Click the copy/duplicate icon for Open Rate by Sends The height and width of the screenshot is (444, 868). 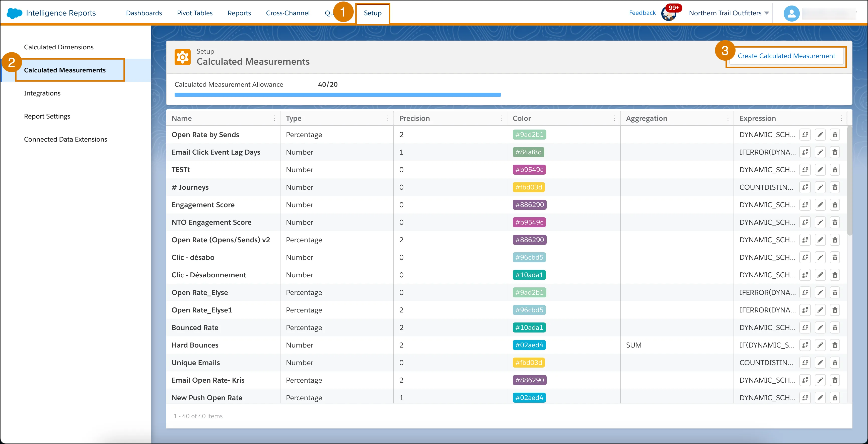[805, 134]
